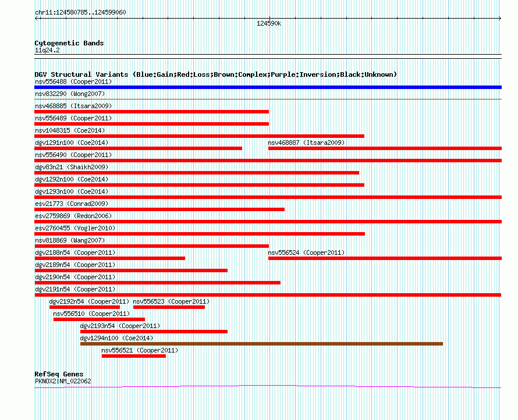The width and height of the screenshot is (518, 420).
Task: Click the left arrow of the ruler
Action: pos(36,19)
